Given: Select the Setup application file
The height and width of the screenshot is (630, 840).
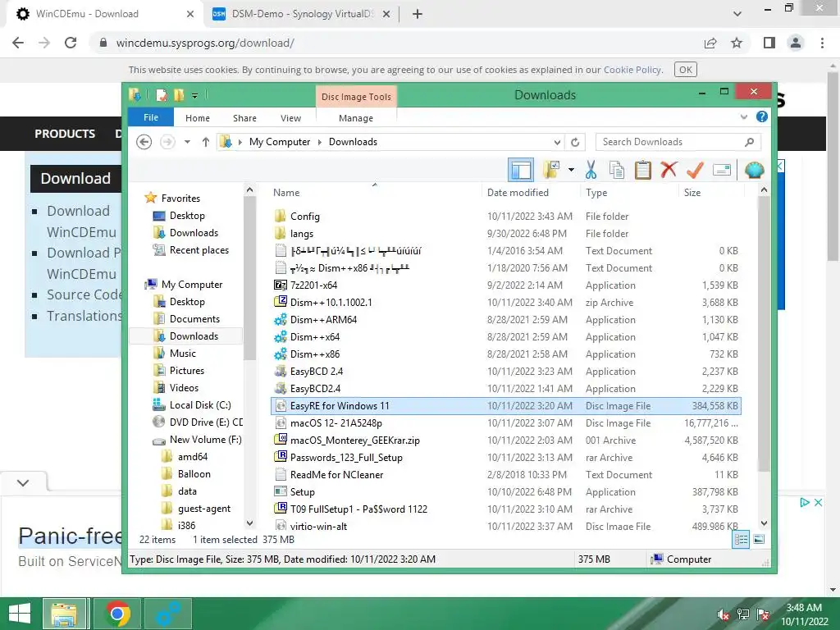Looking at the screenshot, I should (506, 492).
